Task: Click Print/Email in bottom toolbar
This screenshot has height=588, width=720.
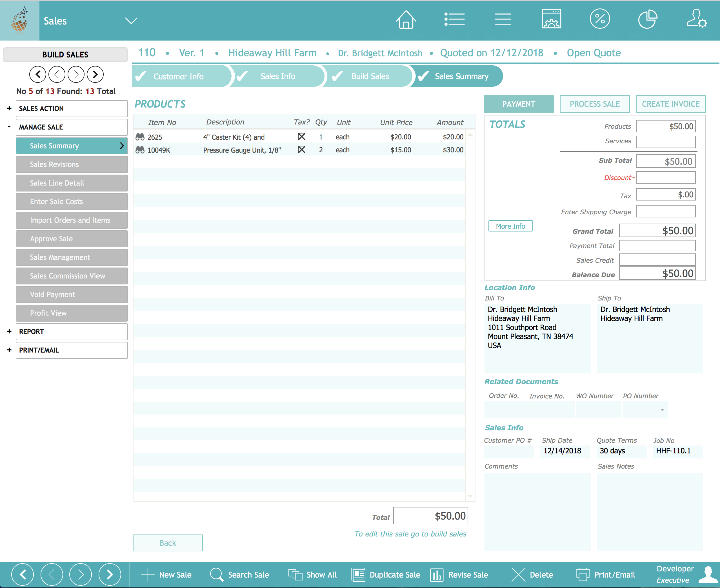Action: pyautogui.click(x=605, y=575)
